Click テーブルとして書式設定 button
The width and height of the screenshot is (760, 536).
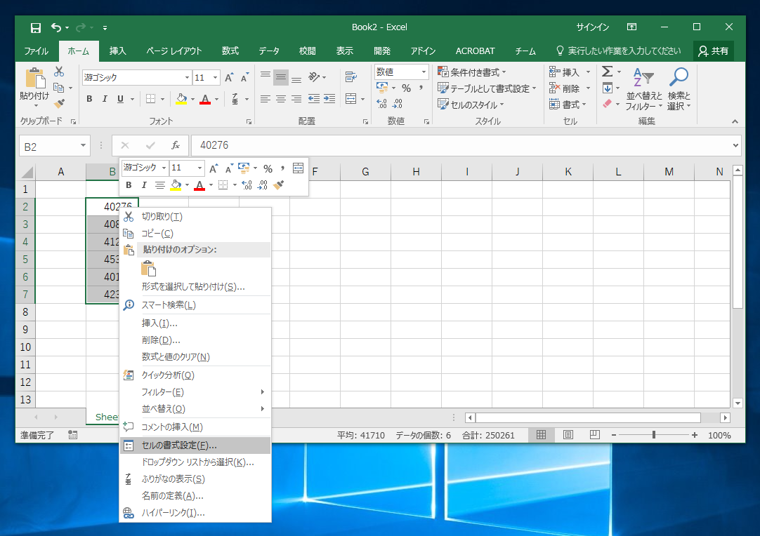click(x=487, y=89)
